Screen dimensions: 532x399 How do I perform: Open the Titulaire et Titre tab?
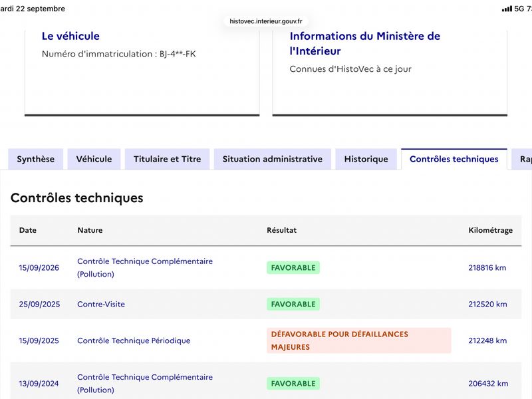click(x=168, y=159)
